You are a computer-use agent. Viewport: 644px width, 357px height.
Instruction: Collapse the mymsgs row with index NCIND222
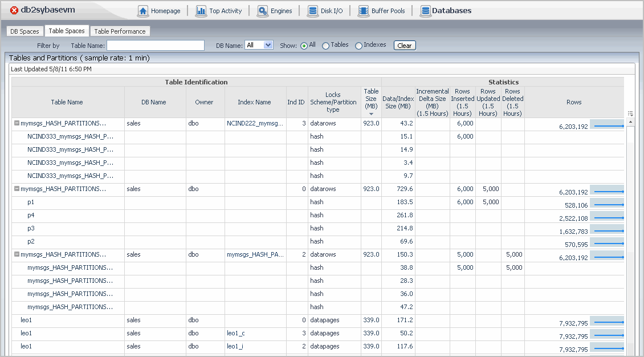coord(17,123)
